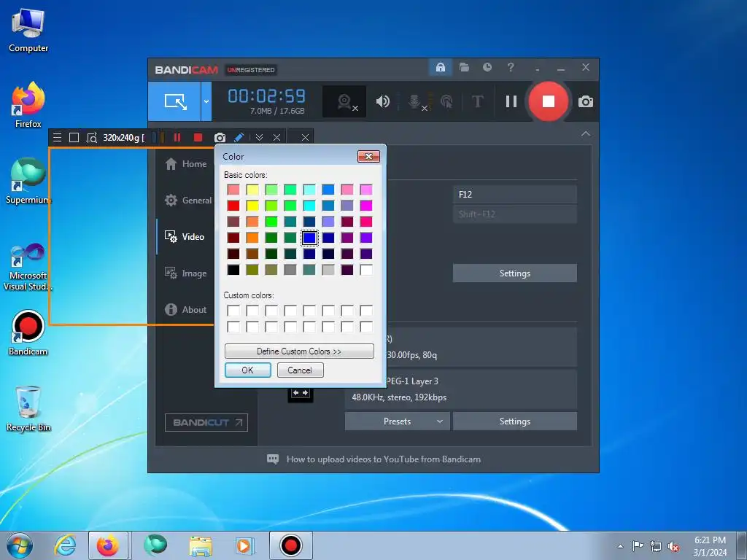Toggle the mouse cursor effect icon
Viewport: 747px width, 560px height.
tap(446, 101)
